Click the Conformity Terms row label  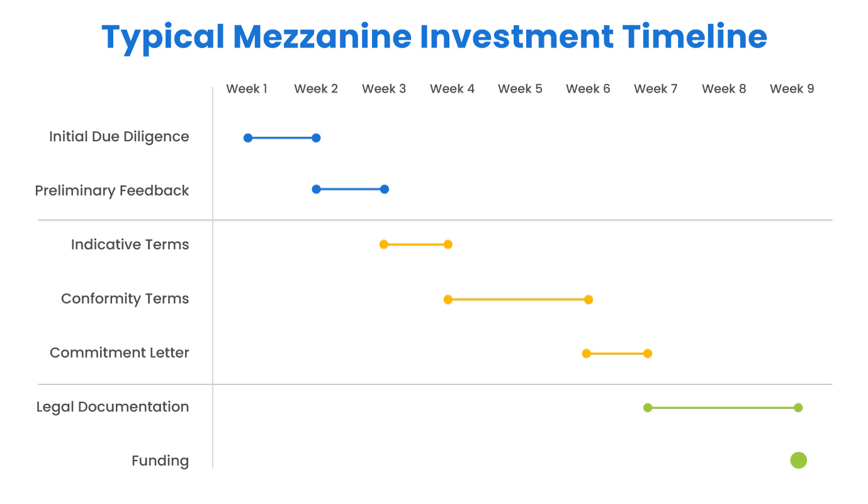pos(125,299)
